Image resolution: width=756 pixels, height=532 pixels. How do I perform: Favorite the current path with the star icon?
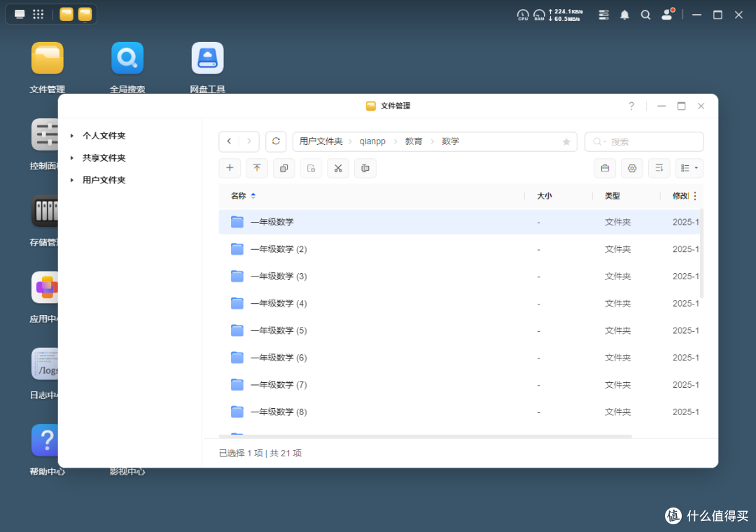[566, 142]
